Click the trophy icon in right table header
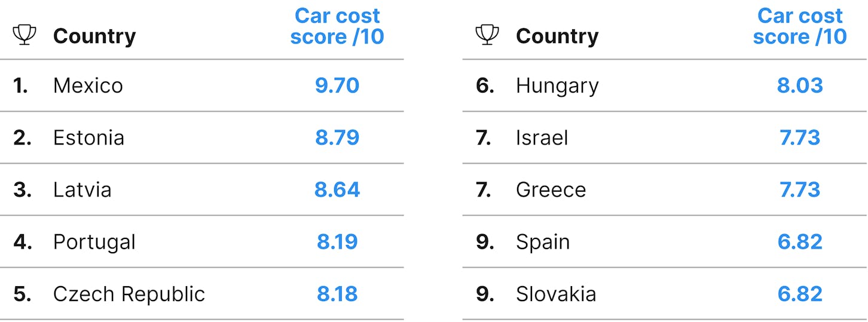This screenshot has height=322, width=868. [x=487, y=35]
